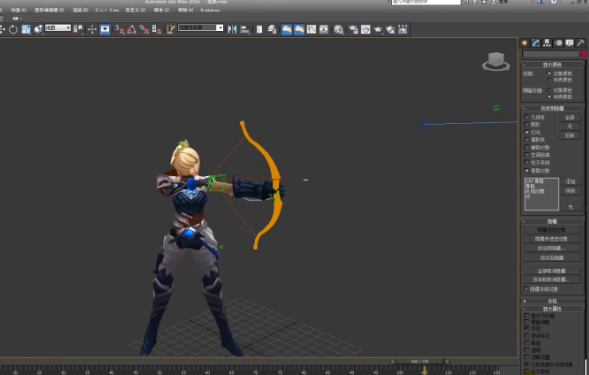Screen dimensions: 589x375
Task: Click the 反转 category button
Action: (570, 135)
